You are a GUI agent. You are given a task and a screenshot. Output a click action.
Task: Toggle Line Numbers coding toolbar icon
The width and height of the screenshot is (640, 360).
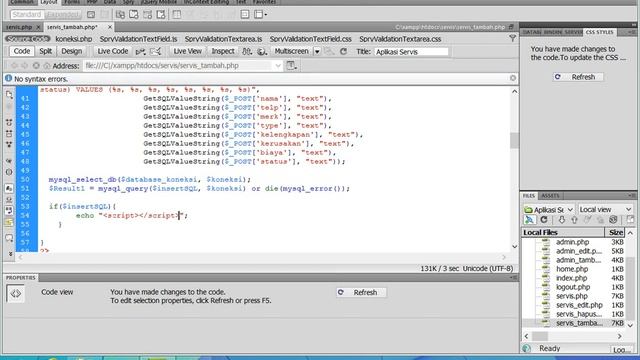tap(9, 189)
